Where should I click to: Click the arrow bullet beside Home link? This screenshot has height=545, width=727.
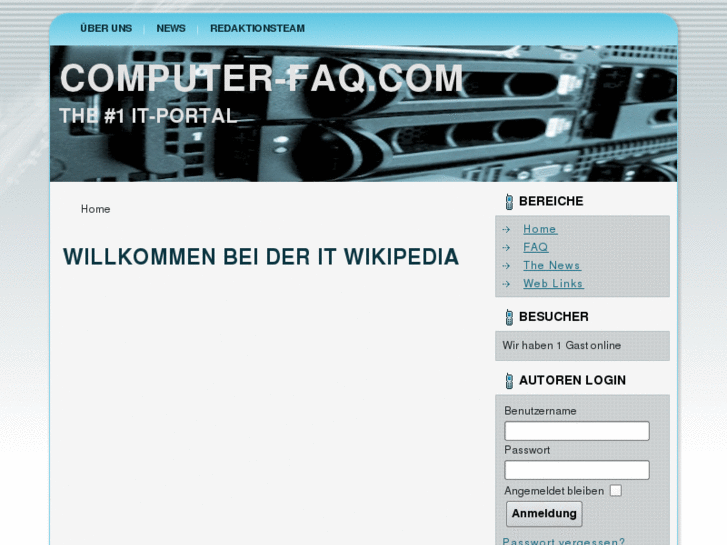[506, 229]
